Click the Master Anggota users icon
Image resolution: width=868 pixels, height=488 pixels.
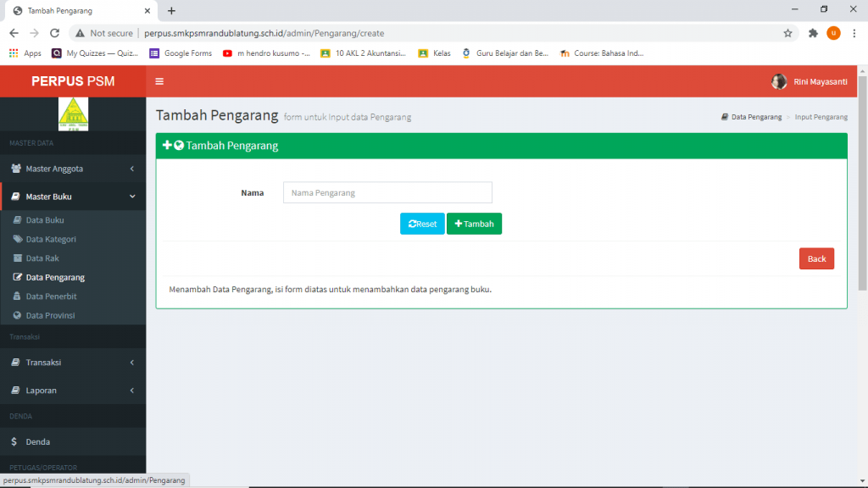16,169
